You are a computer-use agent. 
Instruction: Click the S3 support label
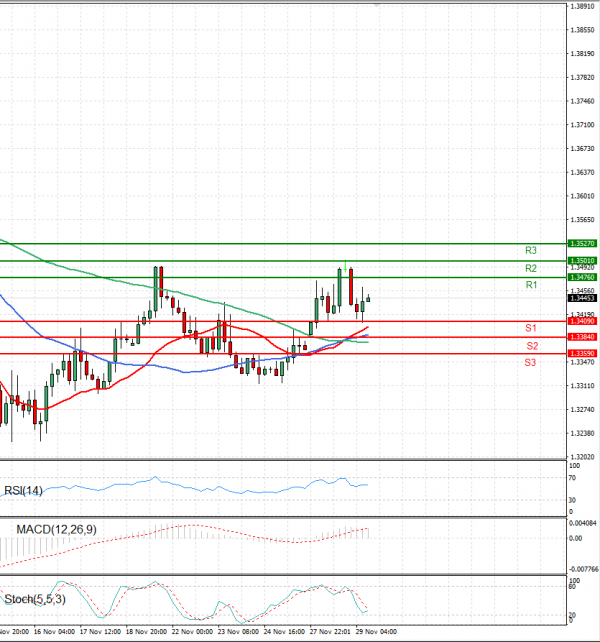pos(530,362)
